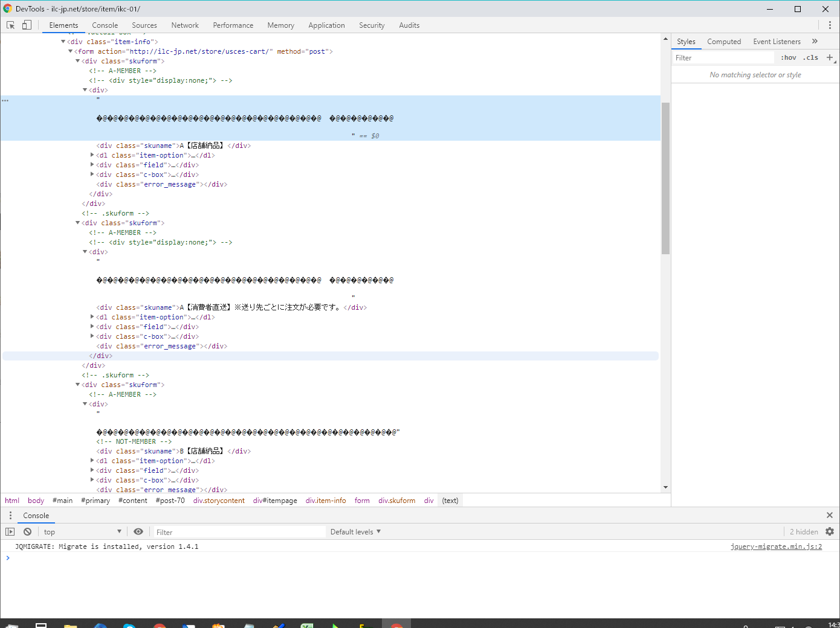Image resolution: width=840 pixels, height=628 pixels.
Task: Focus the Styles Filter input
Action: coord(724,57)
